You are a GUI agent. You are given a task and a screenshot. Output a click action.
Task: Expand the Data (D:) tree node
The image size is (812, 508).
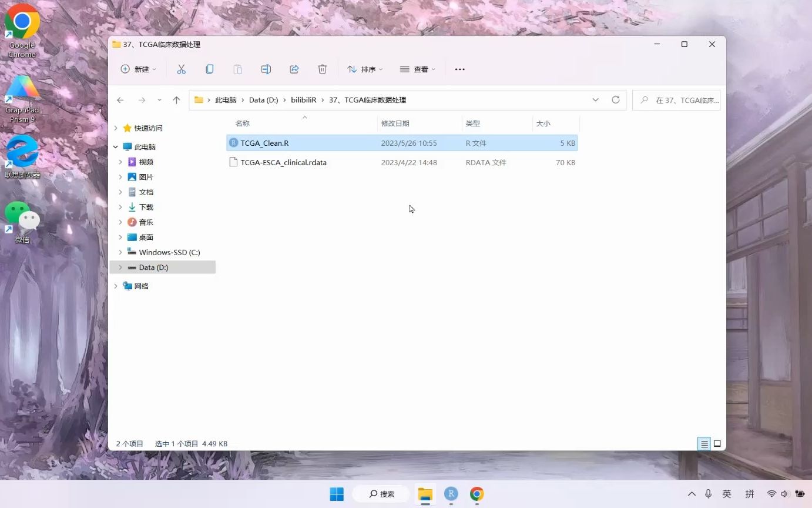pos(120,268)
